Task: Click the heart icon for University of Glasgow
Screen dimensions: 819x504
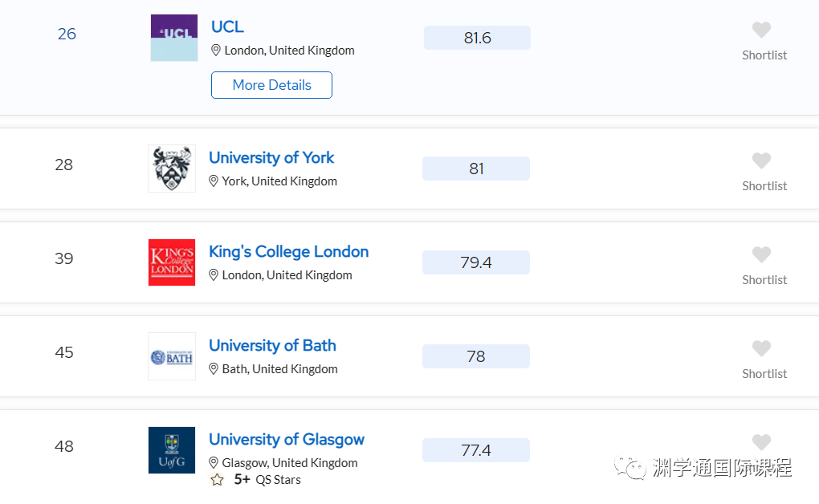Action: pos(761,442)
